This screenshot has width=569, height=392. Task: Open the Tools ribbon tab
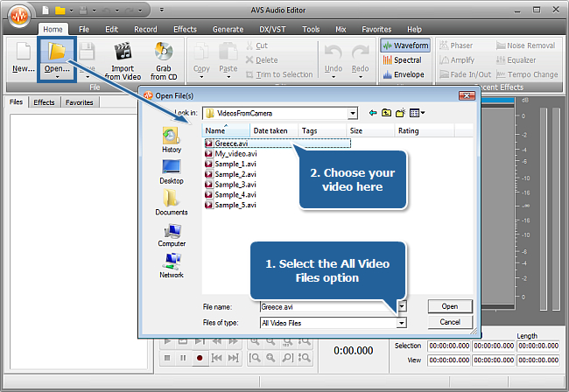(311, 30)
